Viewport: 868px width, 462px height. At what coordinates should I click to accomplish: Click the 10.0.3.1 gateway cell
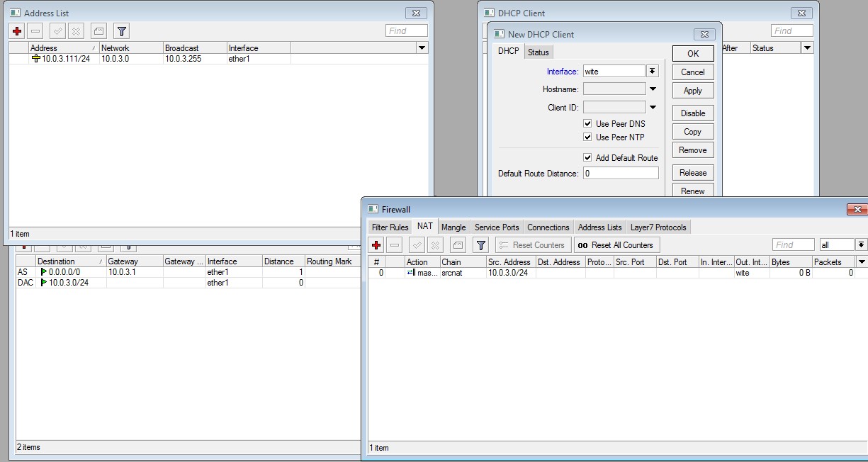point(135,272)
